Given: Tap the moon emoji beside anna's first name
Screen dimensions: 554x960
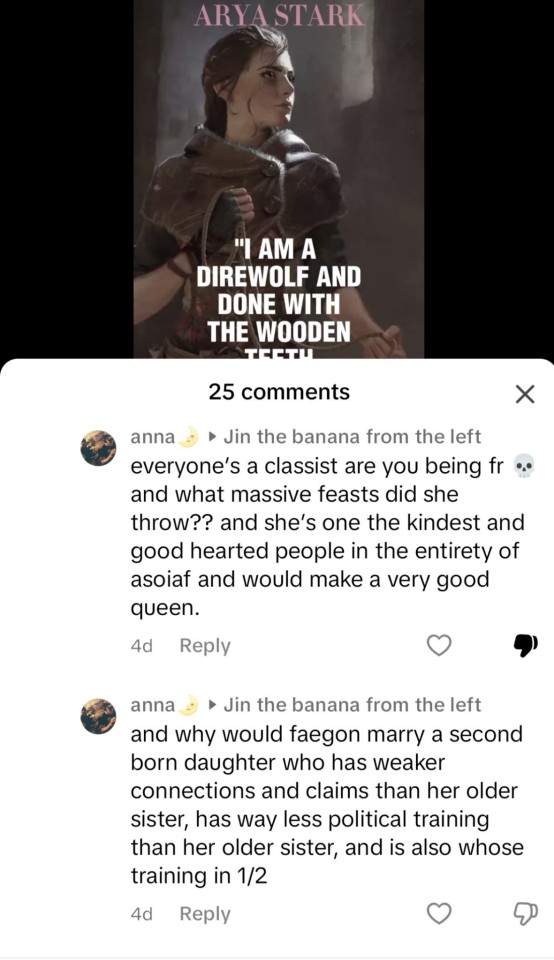Looking at the screenshot, I should [190, 437].
